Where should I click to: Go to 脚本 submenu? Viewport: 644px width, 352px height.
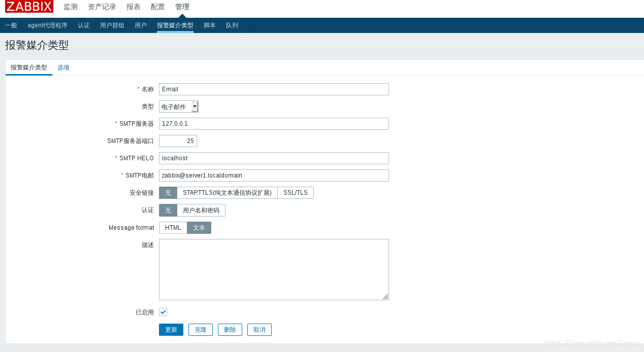point(210,25)
